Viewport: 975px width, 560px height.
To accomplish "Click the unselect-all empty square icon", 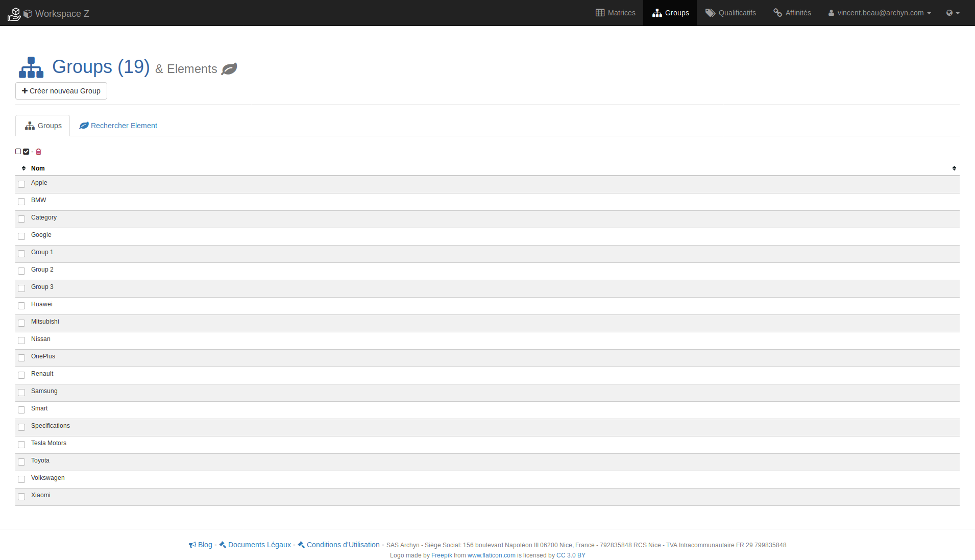I will click(x=18, y=152).
